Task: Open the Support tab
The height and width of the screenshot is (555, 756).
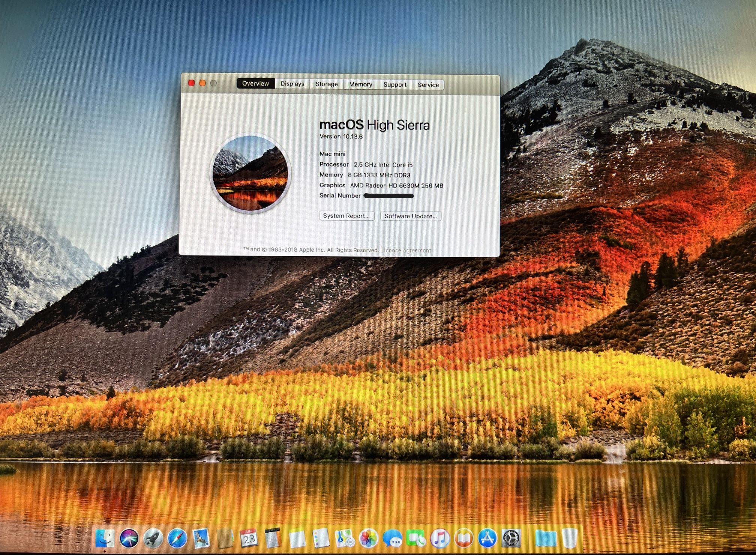Action: pyautogui.click(x=395, y=85)
